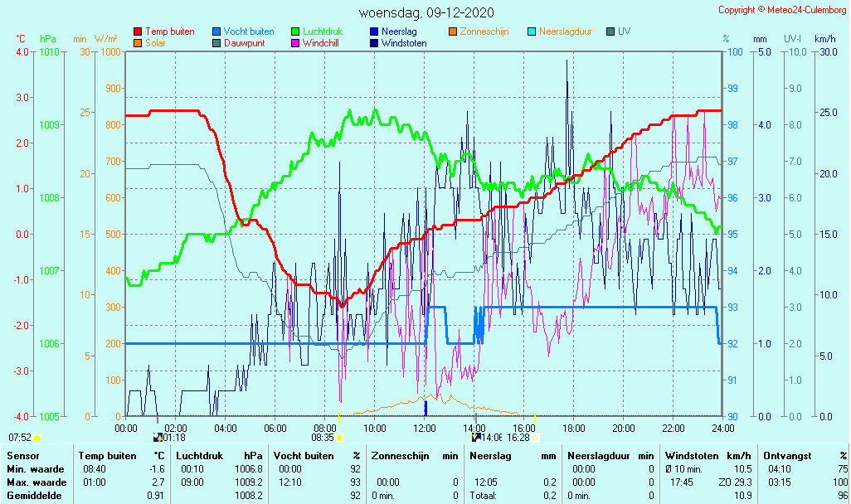Click the date title woensdag, 09-12-2020
851x504 pixels.
(425, 13)
